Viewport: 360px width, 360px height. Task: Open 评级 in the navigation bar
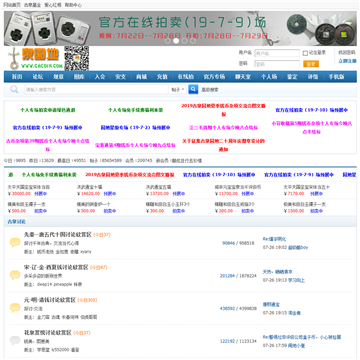pos(312,77)
